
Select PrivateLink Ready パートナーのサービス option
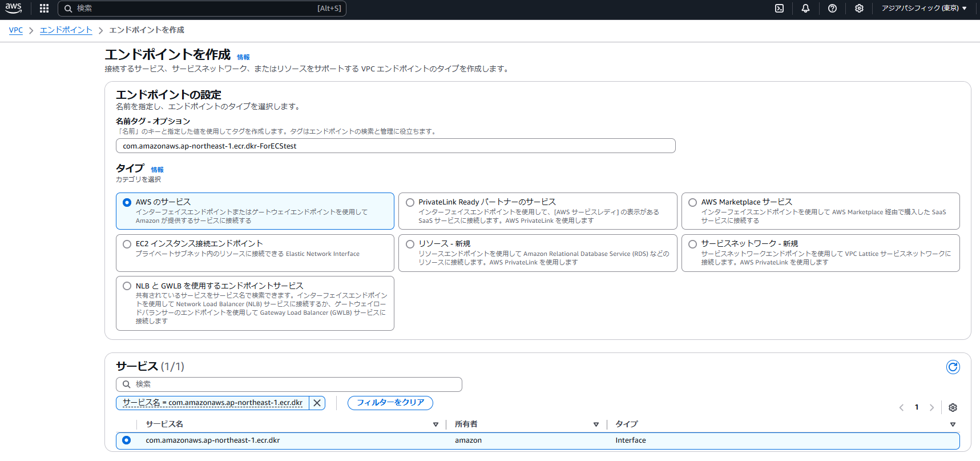coord(410,202)
